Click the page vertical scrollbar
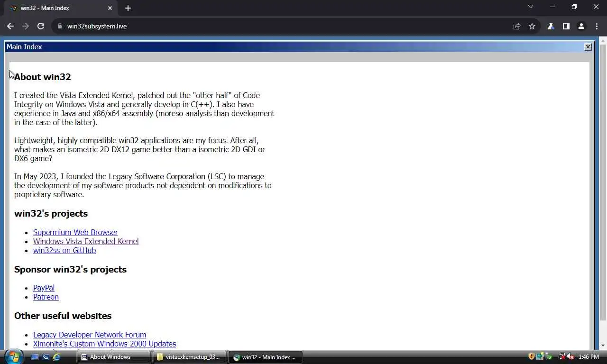 (603, 183)
